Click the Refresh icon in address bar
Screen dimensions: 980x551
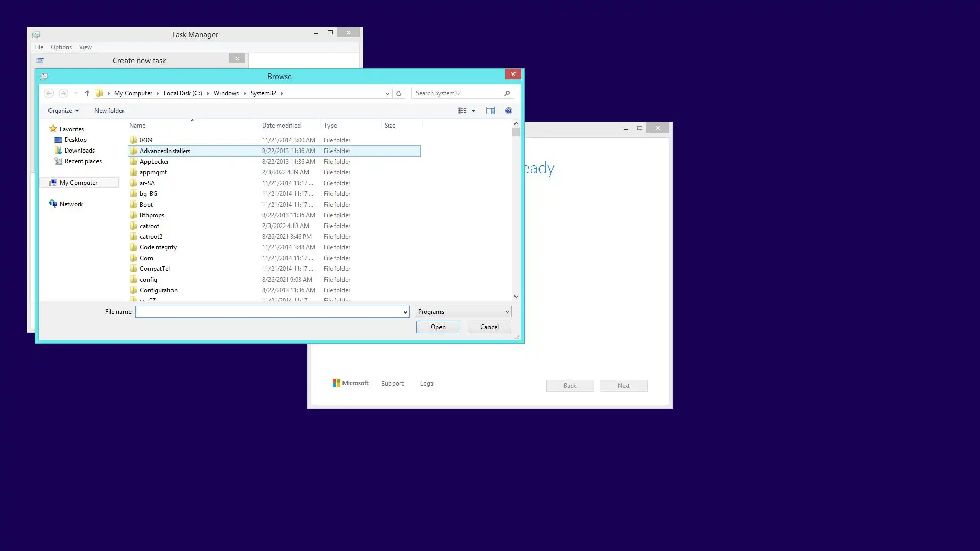click(x=399, y=93)
